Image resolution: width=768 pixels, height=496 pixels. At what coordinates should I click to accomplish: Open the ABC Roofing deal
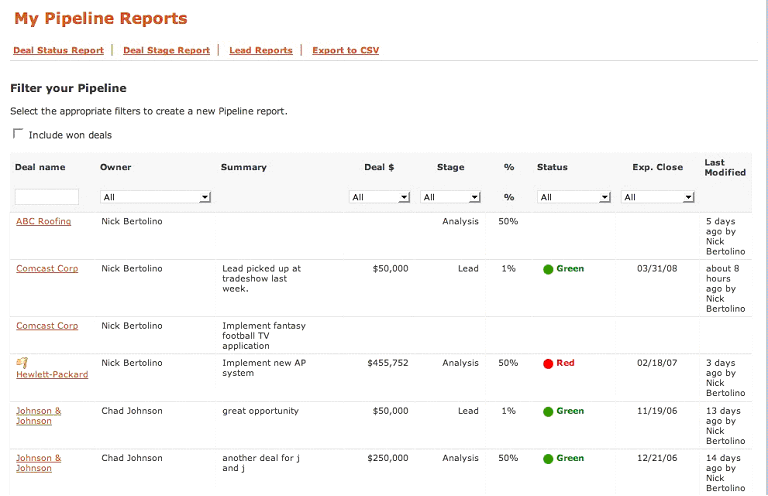(x=44, y=221)
